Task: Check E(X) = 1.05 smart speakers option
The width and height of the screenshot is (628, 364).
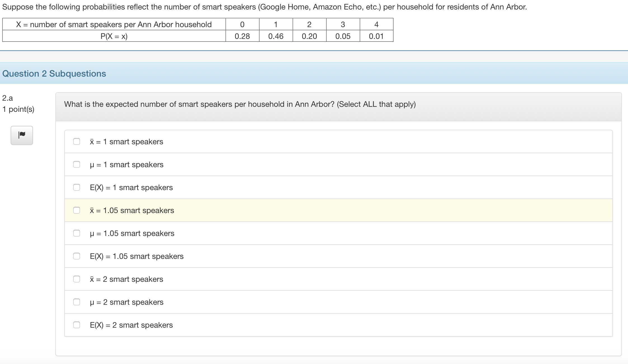Action: click(x=77, y=256)
